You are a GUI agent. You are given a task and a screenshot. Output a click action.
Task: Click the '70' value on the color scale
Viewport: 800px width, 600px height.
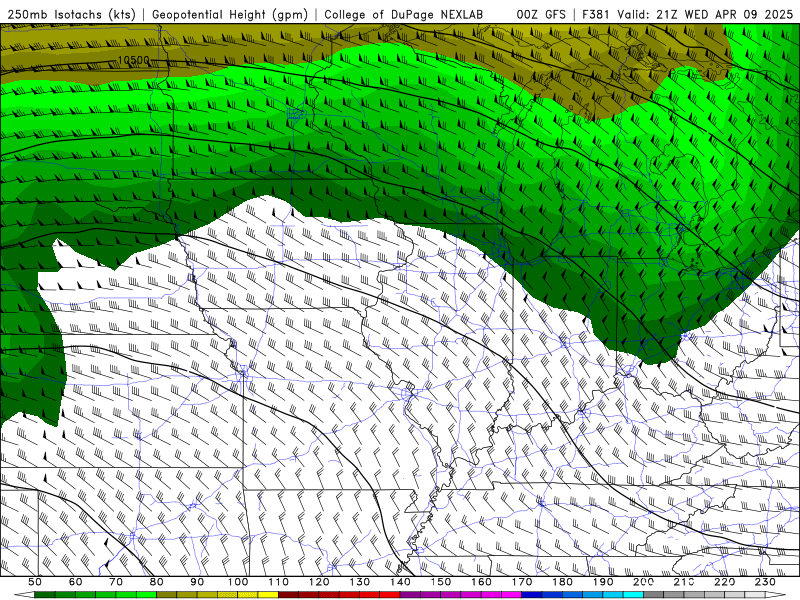pyautogui.click(x=116, y=582)
